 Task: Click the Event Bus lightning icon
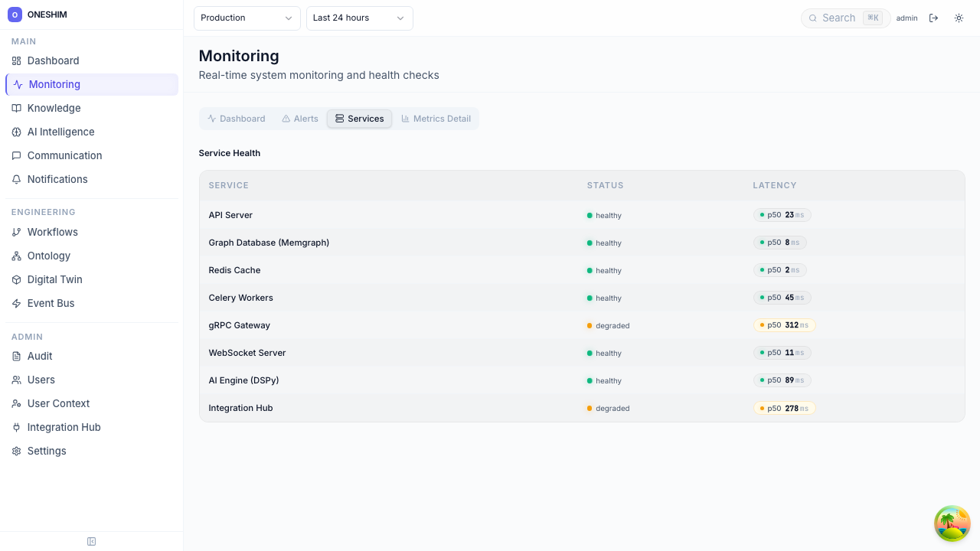[x=16, y=303]
